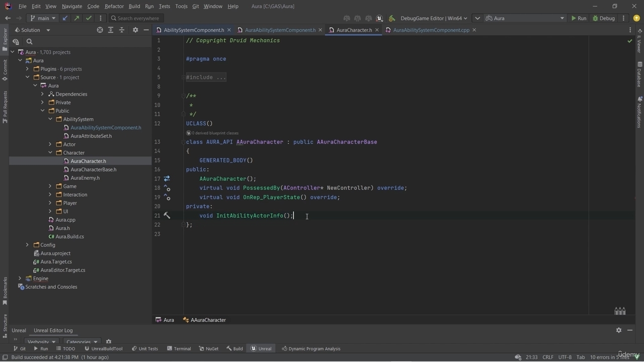Click the green build hammer icon in toolbar
Screen dimensions: 644x362
(x=392, y=18)
